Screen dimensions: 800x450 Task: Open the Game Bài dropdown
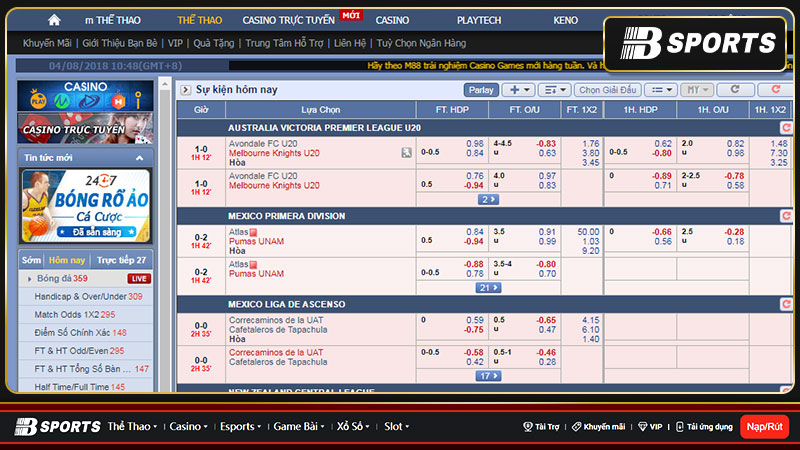point(299,427)
